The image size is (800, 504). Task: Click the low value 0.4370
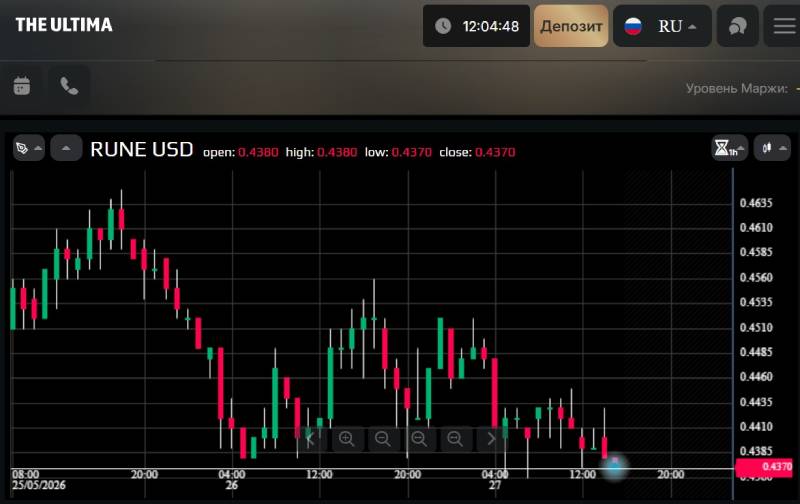click(x=411, y=152)
